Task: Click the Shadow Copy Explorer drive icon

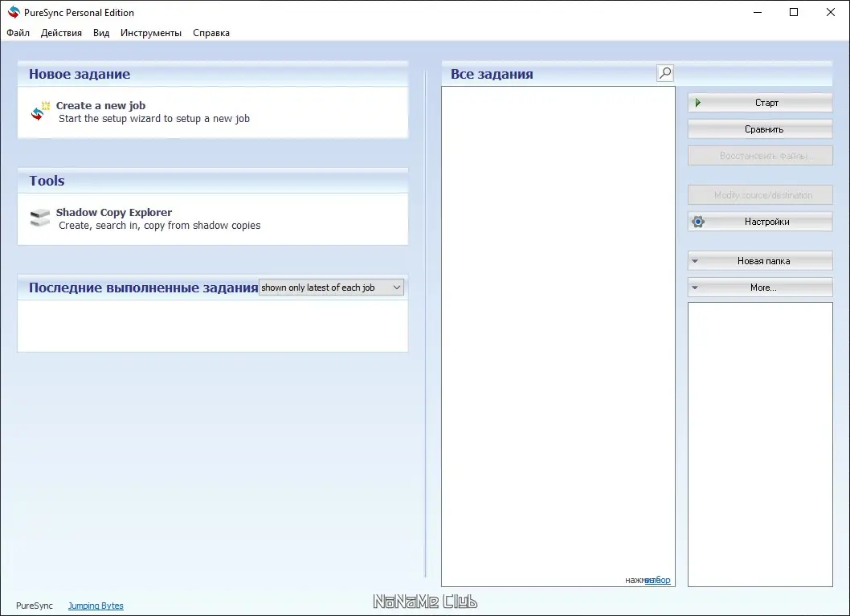Action: tap(40, 218)
